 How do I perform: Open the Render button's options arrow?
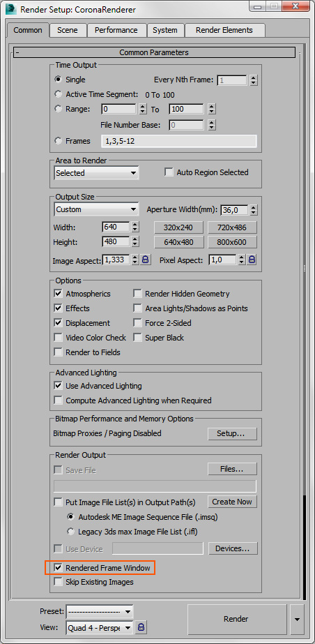298,619
